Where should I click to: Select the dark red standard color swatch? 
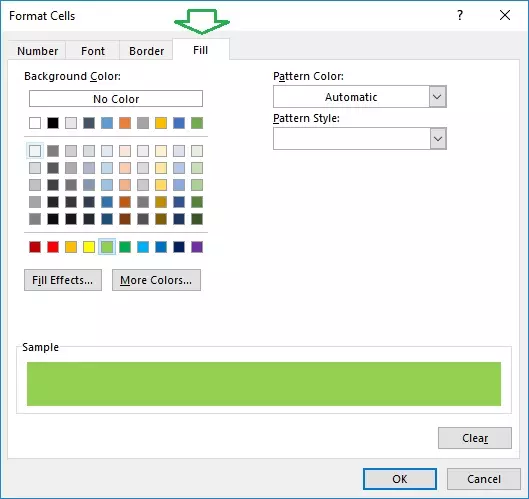(35, 247)
